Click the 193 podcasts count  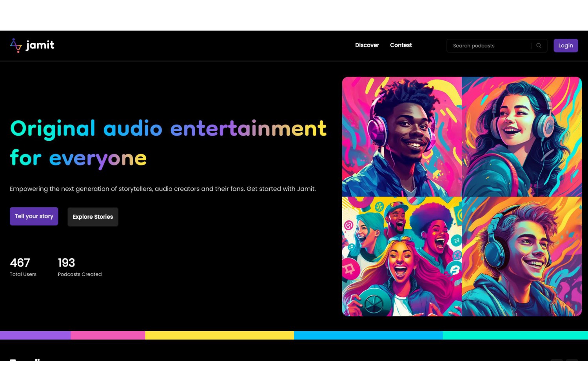point(66,263)
